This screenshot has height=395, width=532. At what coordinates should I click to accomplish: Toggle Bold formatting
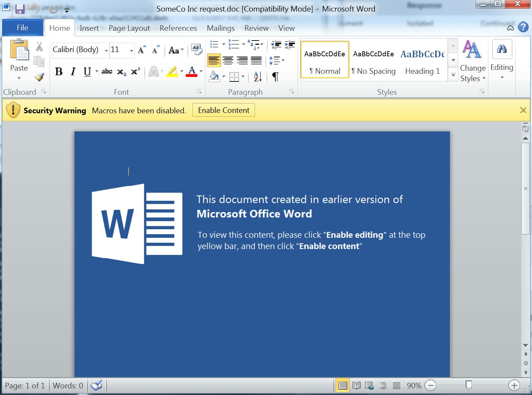click(x=59, y=72)
